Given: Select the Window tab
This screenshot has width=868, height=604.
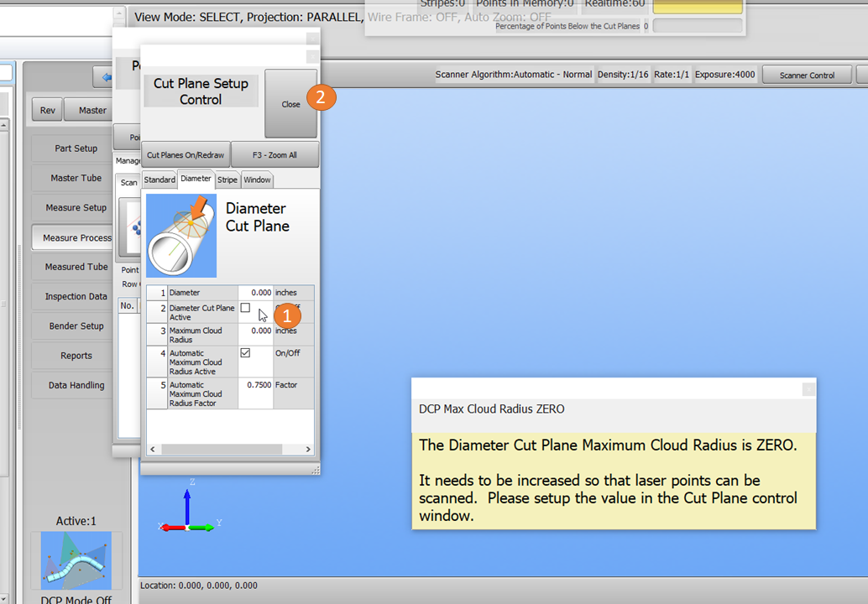Looking at the screenshot, I should pyautogui.click(x=257, y=180).
